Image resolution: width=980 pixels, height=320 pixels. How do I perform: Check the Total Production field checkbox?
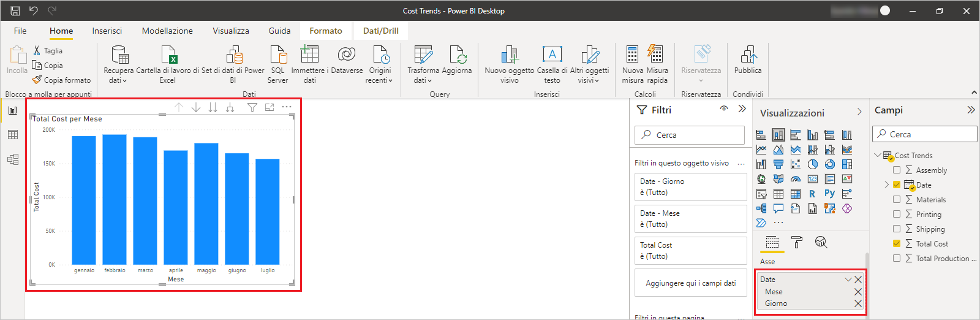point(897,259)
